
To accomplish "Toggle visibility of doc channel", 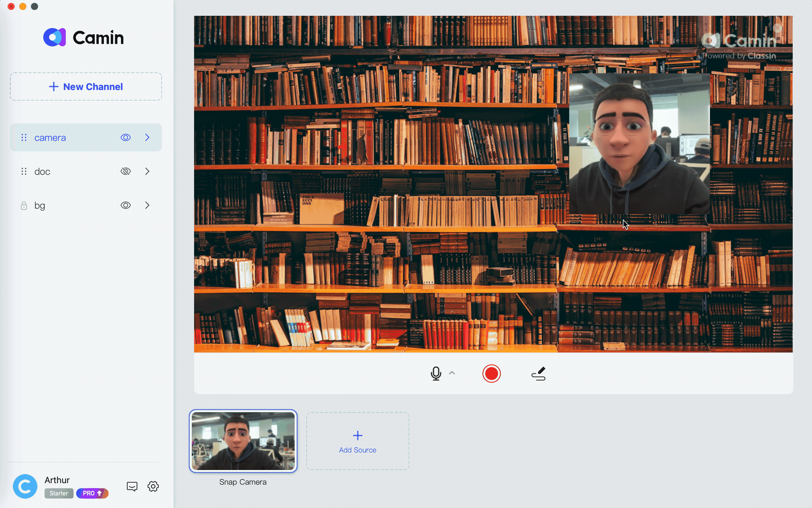I will (x=125, y=172).
